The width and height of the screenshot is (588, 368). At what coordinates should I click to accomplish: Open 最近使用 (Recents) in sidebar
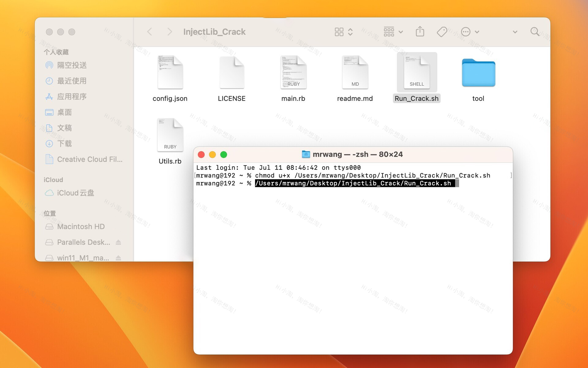(72, 81)
